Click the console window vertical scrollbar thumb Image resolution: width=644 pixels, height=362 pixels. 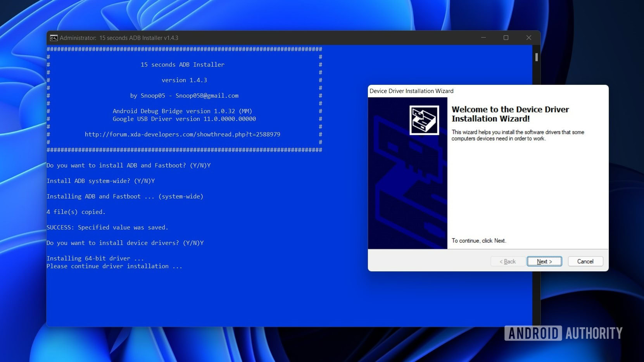point(537,57)
